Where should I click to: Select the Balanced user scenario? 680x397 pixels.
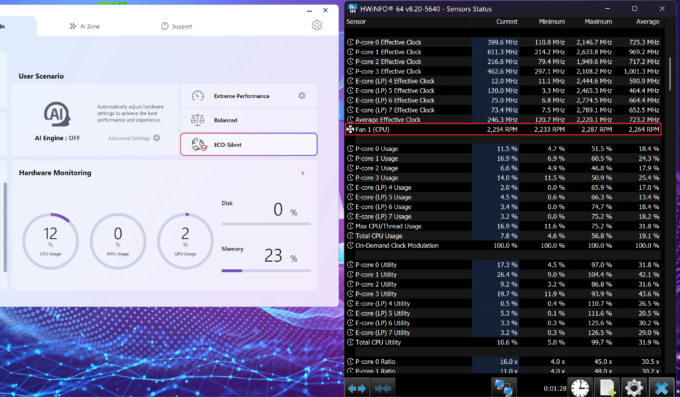point(248,120)
